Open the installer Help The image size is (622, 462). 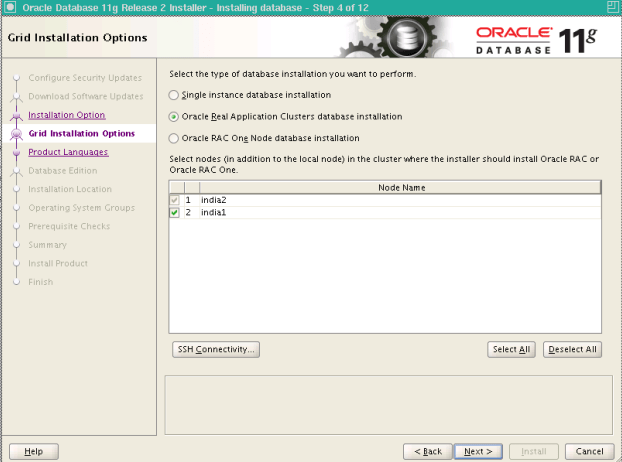pyautogui.click(x=34, y=451)
